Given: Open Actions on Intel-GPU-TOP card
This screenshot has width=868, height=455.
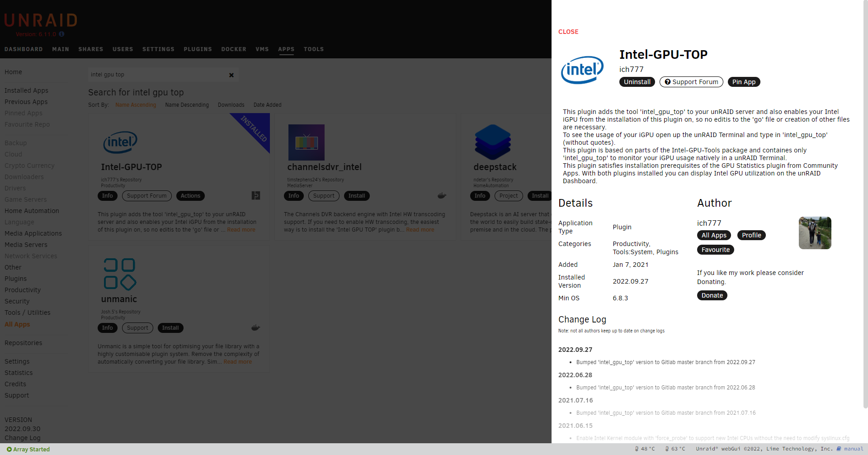Looking at the screenshot, I should 190,196.
